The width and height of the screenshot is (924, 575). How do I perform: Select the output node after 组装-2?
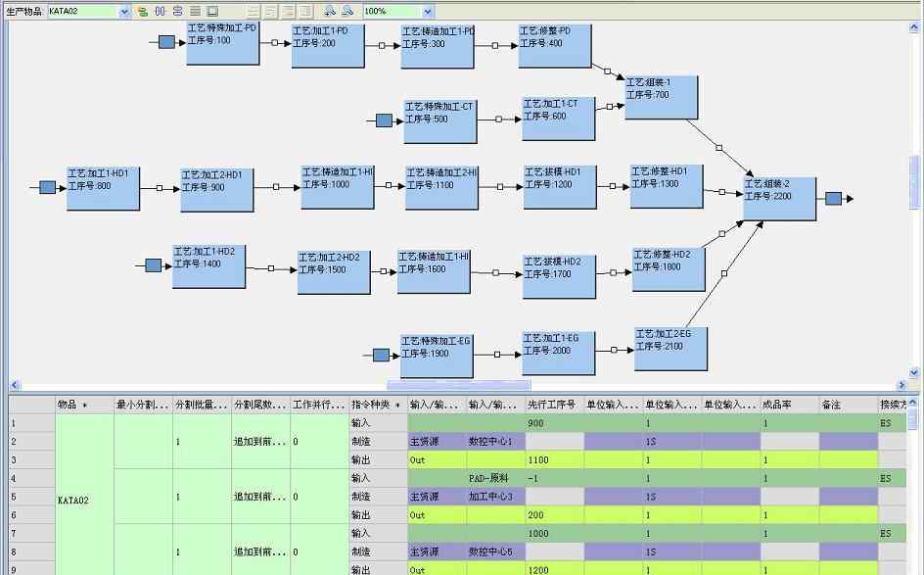pyautogui.click(x=833, y=198)
